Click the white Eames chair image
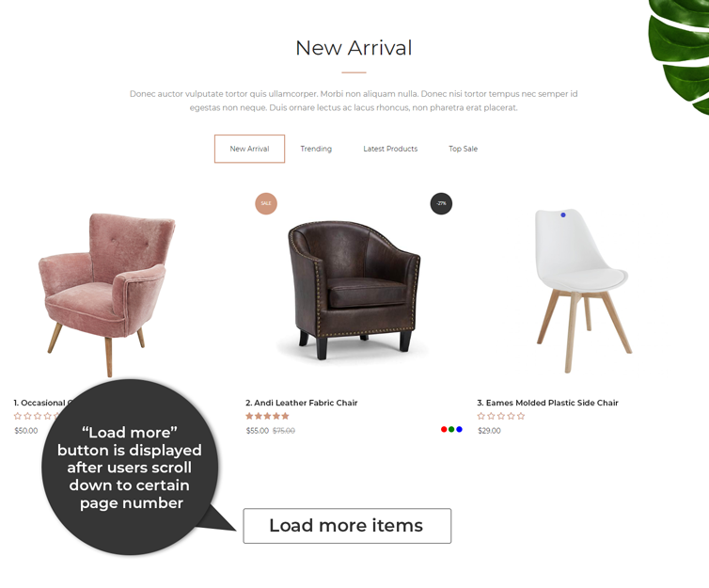The width and height of the screenshot is (709, 588). click(583, 291)
